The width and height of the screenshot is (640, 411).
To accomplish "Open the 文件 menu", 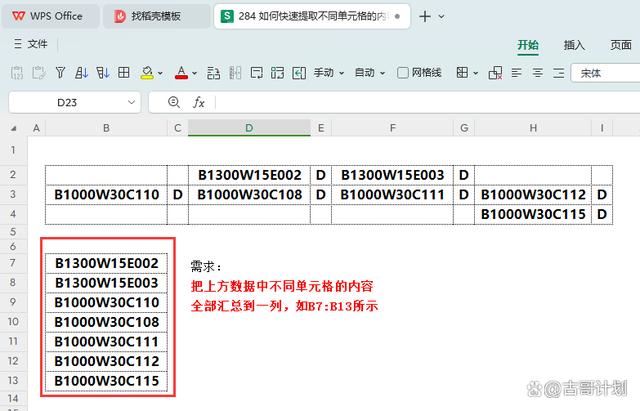I will click(x=31, y=44).
